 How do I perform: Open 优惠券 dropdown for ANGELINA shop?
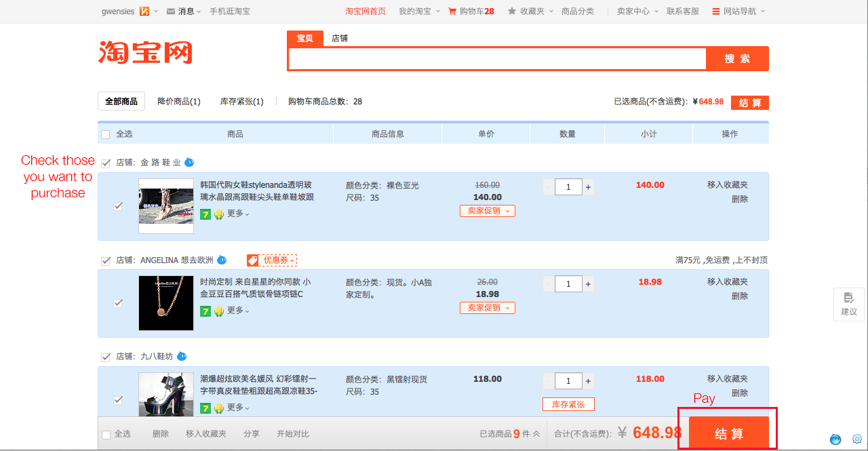coord(279,260)
